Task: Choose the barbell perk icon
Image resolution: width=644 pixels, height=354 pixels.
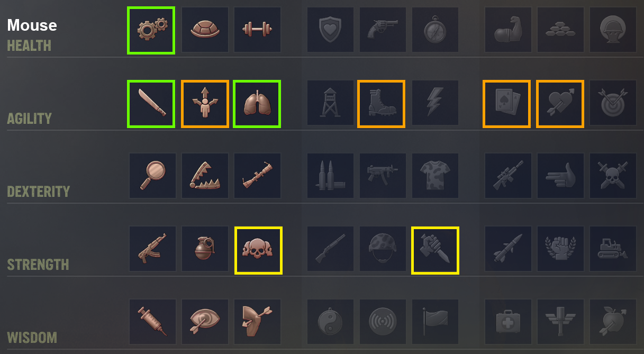Action: click(257, 30)
